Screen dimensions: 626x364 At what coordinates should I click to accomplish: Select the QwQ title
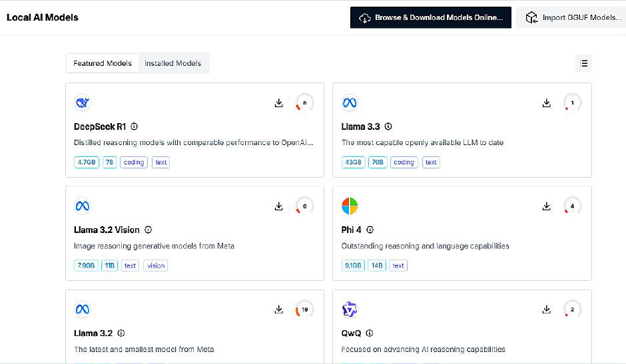pos(351,333)
